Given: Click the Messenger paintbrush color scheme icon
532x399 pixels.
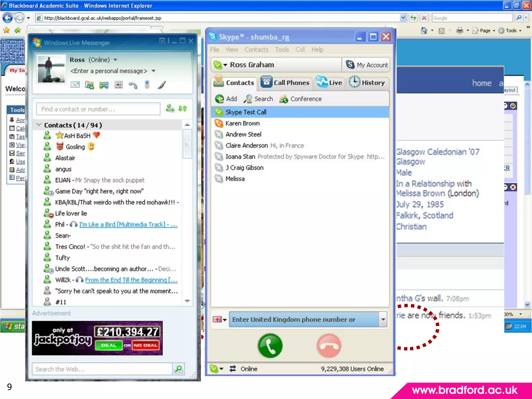Looking at the screenshot, I should pyautogui.click(x=162, y=85).
